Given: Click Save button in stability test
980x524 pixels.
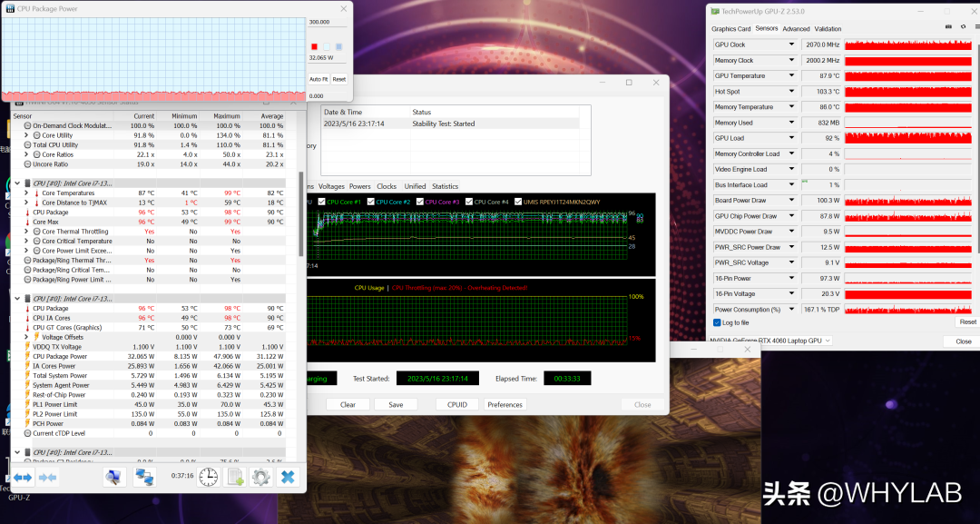Looking at the screenshot, I should (396, 404).
